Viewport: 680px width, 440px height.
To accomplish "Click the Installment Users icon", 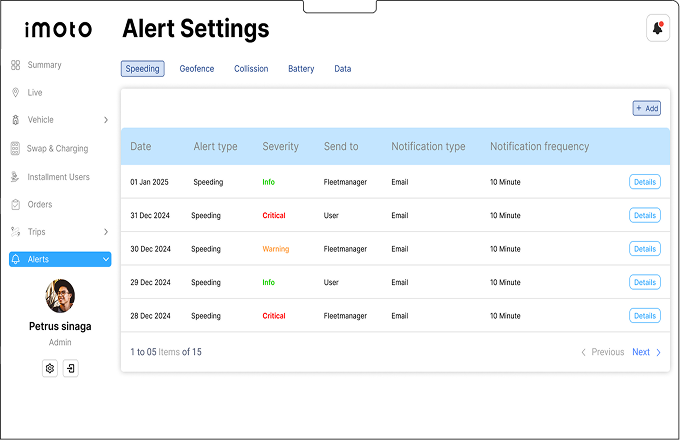I will coord(16,177).
